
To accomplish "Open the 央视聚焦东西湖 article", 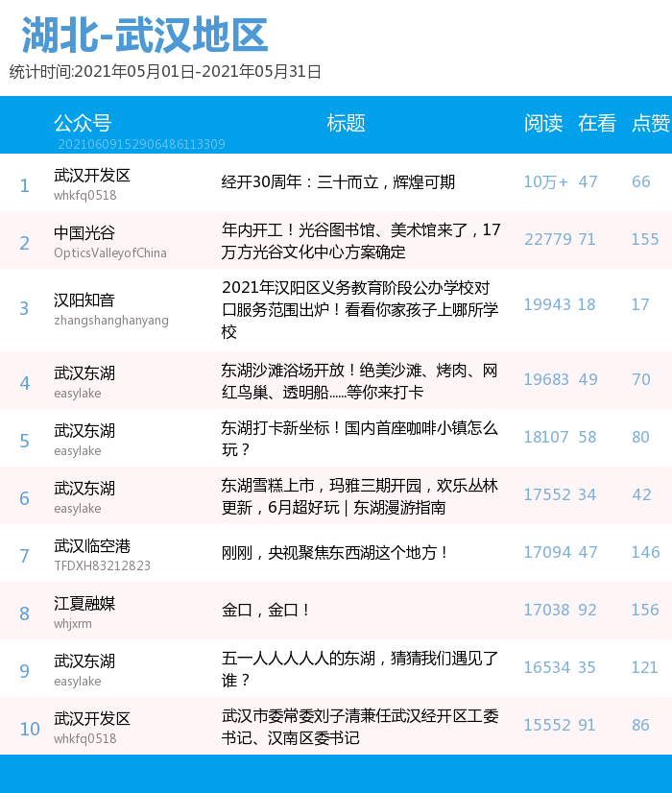I will (x=335, y=553).
